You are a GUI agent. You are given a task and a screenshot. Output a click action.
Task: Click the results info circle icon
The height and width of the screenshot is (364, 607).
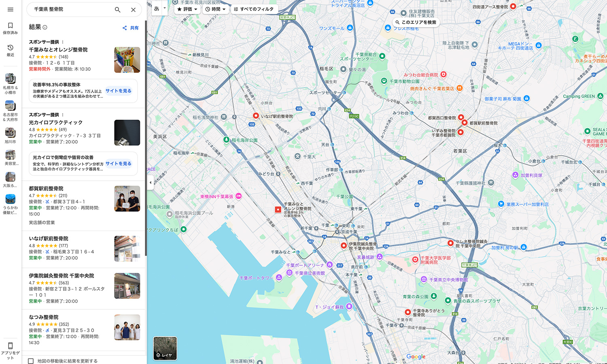(45, 27)
